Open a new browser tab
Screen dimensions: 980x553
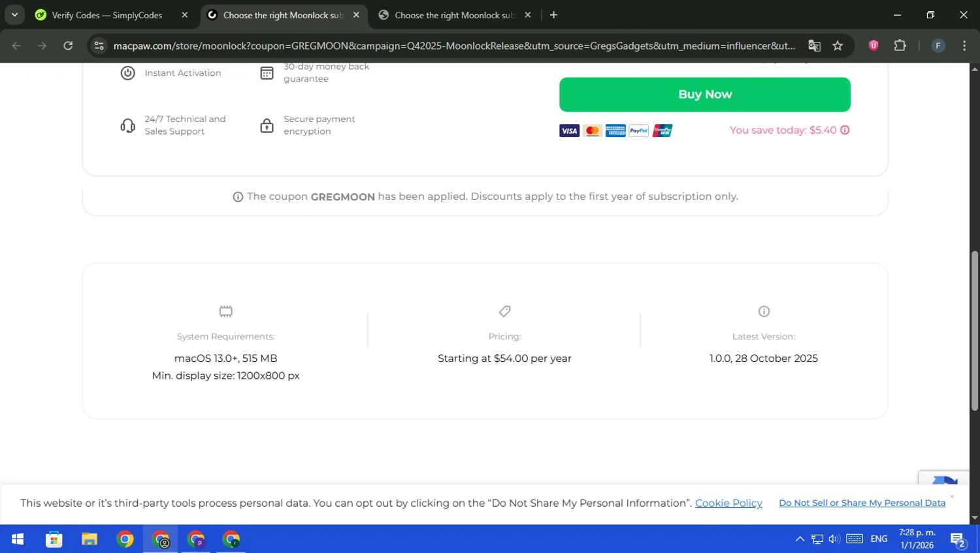[553, 15]
